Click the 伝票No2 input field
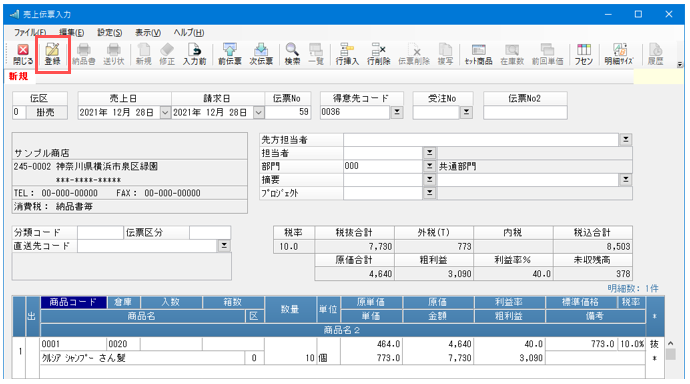This screenshot has width=690, height=384. [525, 112]
